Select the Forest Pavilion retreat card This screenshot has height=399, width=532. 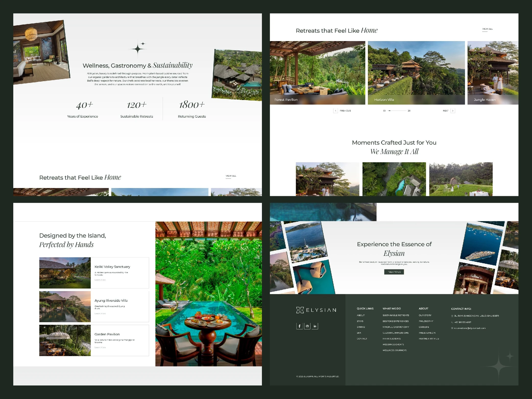tap(317, 73)
